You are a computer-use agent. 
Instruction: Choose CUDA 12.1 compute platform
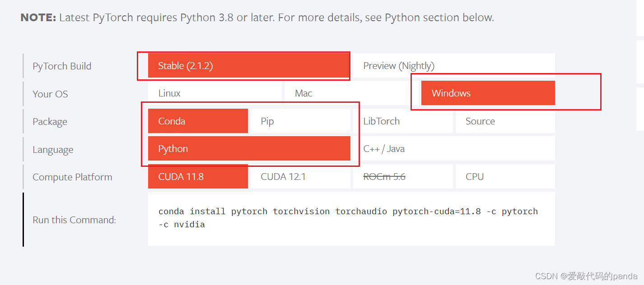pos(300,176)
